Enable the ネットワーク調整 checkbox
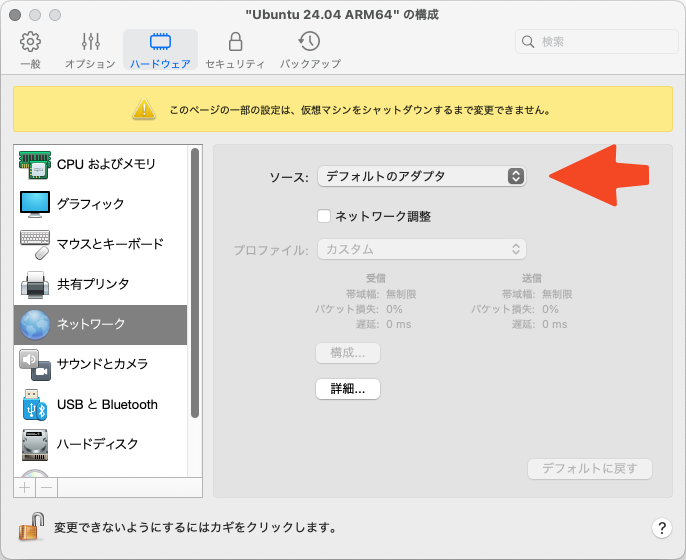Image resolution: width=686 pixels, height=560 pixels. (324, 216)
